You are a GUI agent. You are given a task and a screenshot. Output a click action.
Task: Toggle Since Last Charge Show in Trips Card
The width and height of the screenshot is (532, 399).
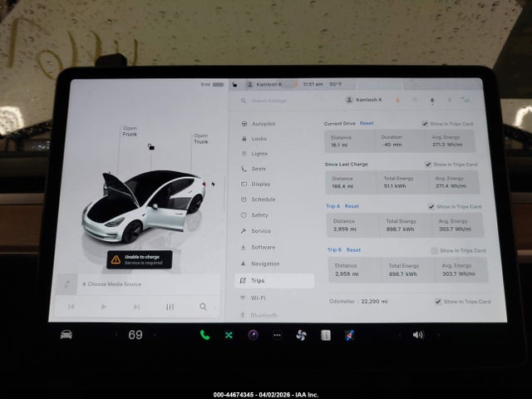pyautogui.click(x=428, y=165)
